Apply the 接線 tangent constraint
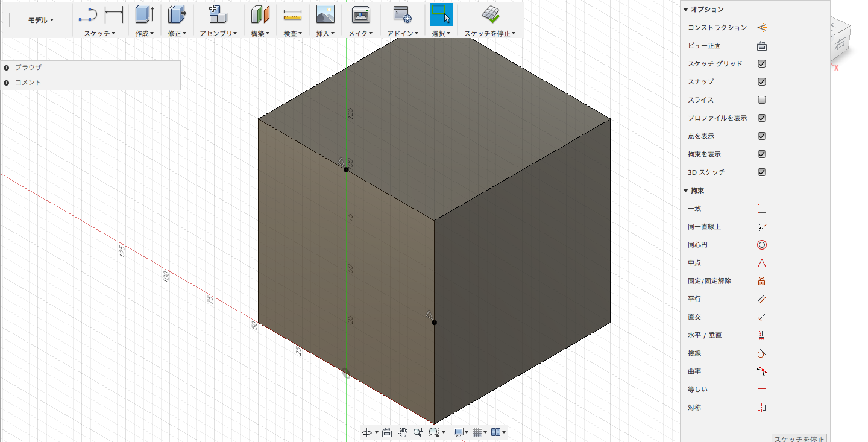Image resolution: width=868 pixels, height=442 pixels. click(x=762, y=353)
